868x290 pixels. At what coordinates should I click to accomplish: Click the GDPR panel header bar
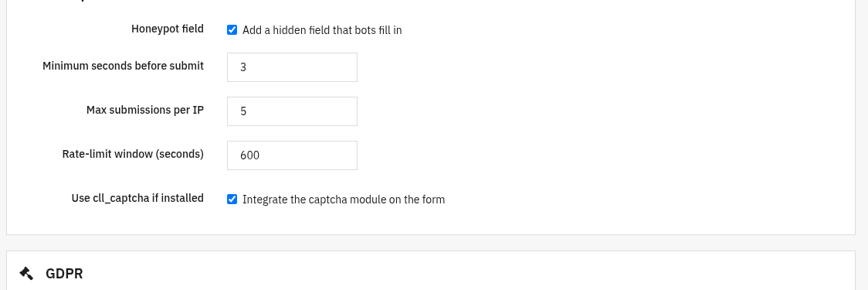point(431,271)
